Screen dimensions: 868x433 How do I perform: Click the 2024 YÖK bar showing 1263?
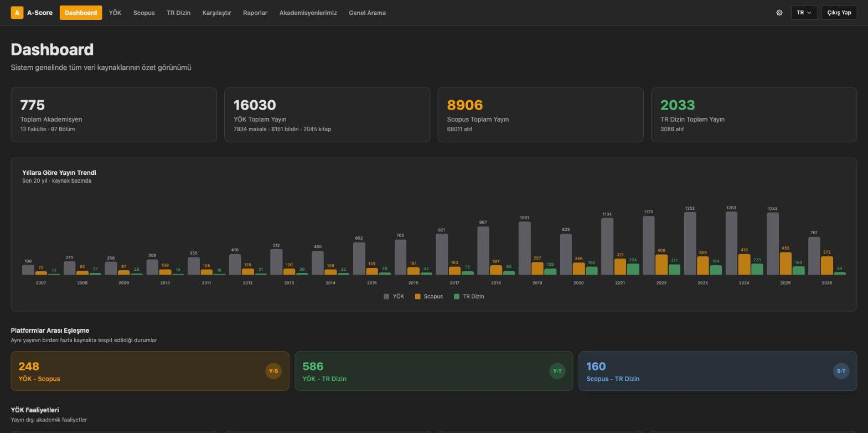[731, 243]
